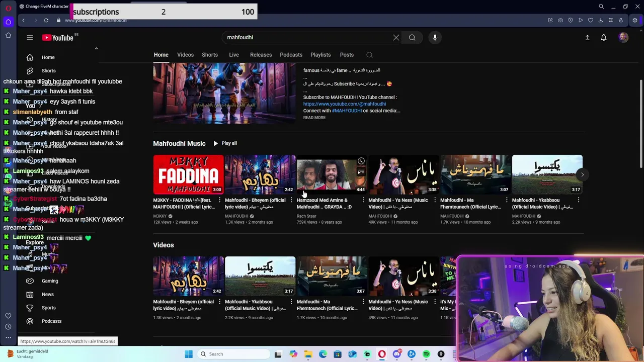
Task: Open the Create upload icon
Action: 587,37
